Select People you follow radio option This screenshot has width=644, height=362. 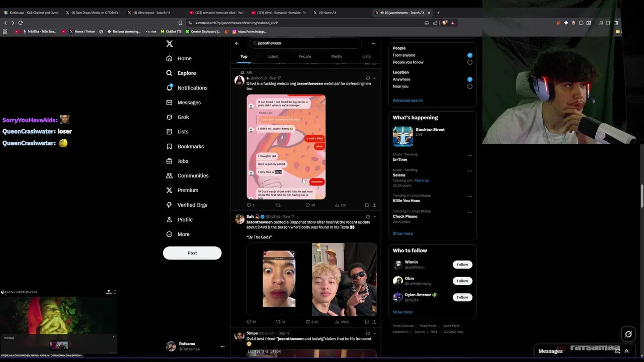(469, 62)
